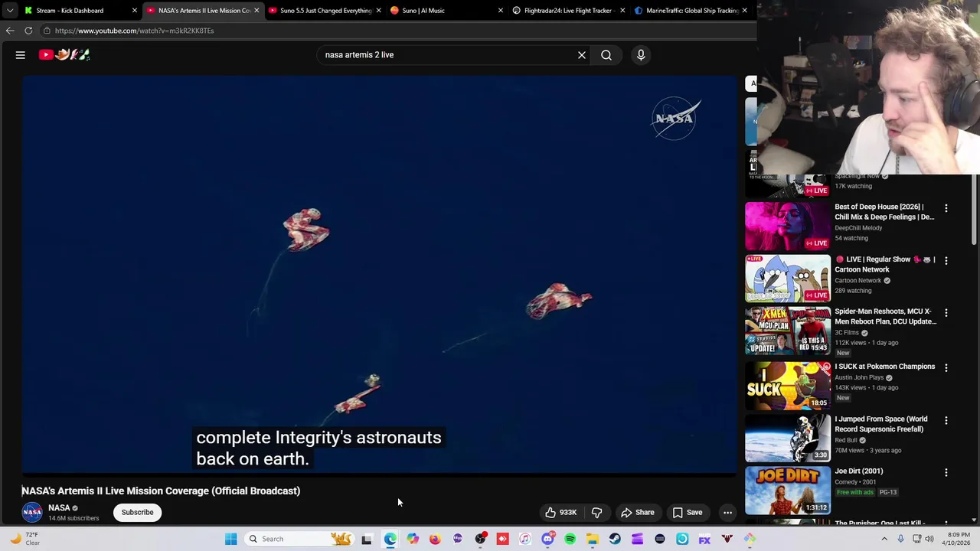
Task: Like the video with thumbs up 933K
Action: 560,513
